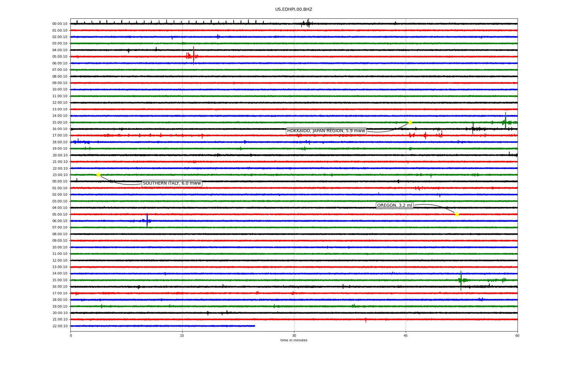
Task: Click the US.EDHPI.00.BHZ plot title
Action: (x=294, y=10)
